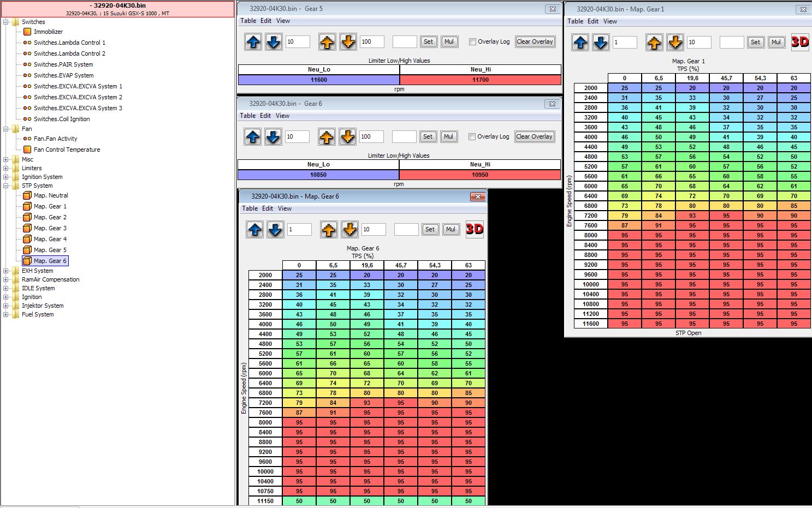Click the Fan Control Temperature map icon
The height and width of the screenshot is (508, 812).
[x=27, y=150]
